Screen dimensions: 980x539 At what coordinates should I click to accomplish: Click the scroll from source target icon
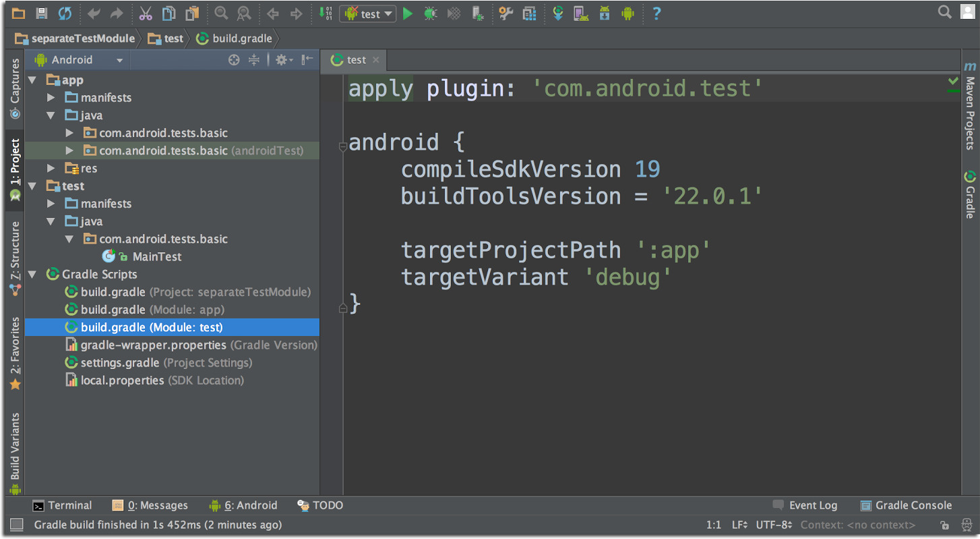tap(234, 60)
